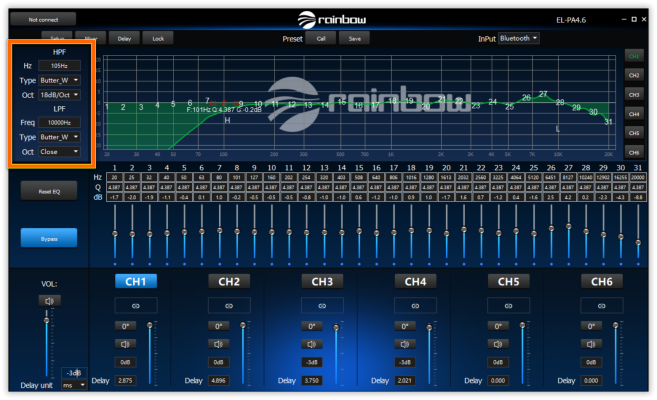The height and width of the screenshot is (400, 657).
Task: Click the EQ band 31 slider handle
Action: click(638, 243)
